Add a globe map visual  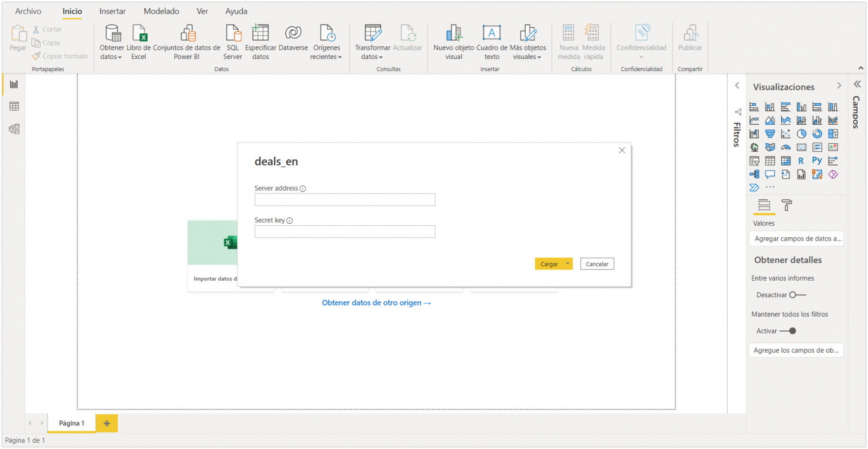click(x=754, y=147)
